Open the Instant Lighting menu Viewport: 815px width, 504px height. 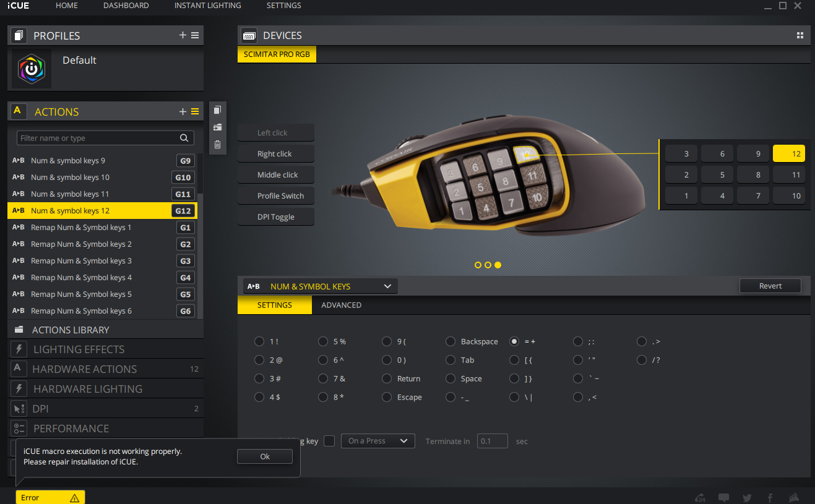pyautogui.click(x=208, y=6)
